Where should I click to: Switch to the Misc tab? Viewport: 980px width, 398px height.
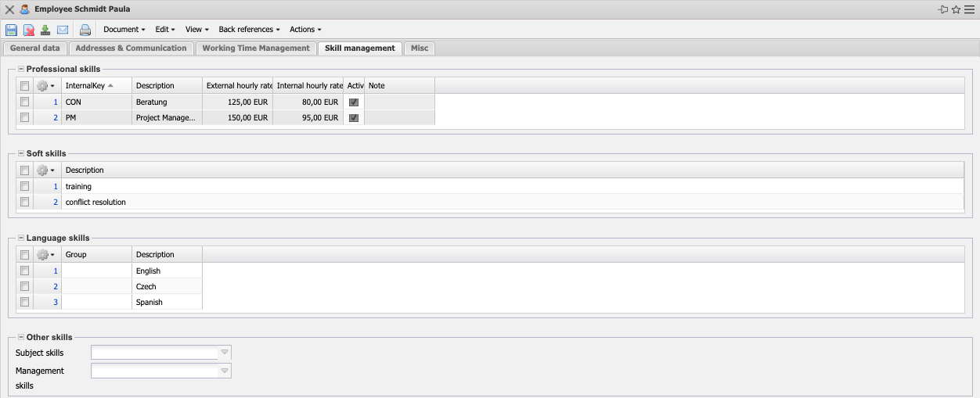pos(420,48)
